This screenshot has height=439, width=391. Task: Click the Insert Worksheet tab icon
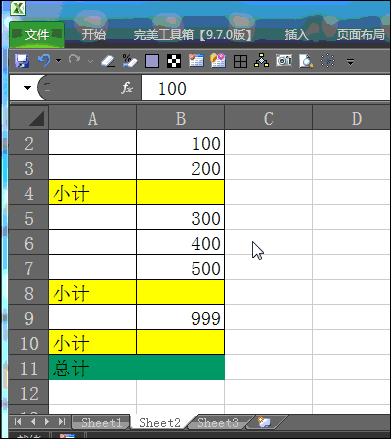click(x=265, y=422)
